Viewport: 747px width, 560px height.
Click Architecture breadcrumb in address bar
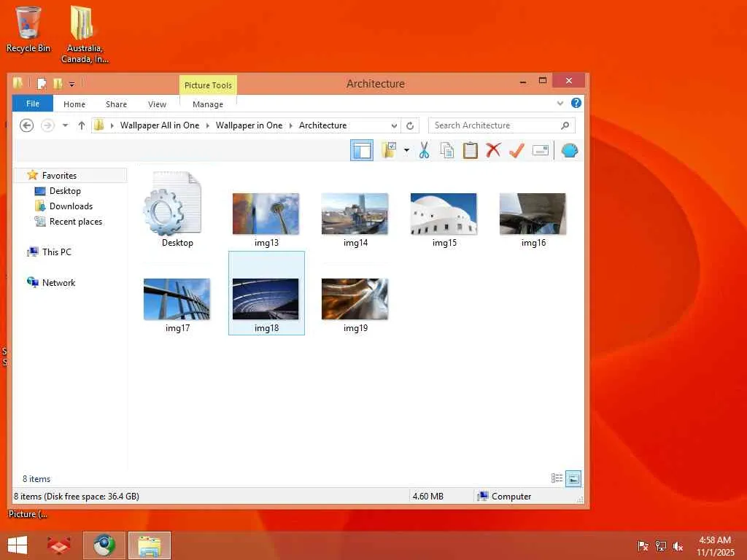pos(323,125)
